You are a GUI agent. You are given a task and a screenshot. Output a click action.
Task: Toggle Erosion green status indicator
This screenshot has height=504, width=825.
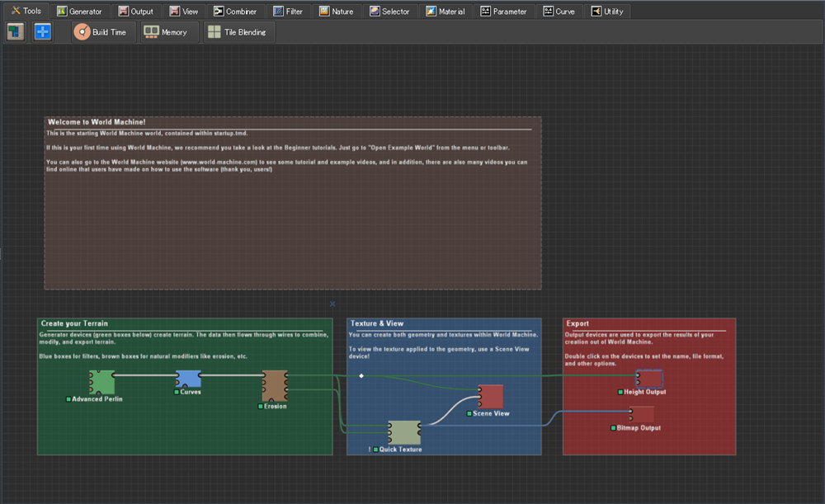pyautogui.click(x=261, y=406)
